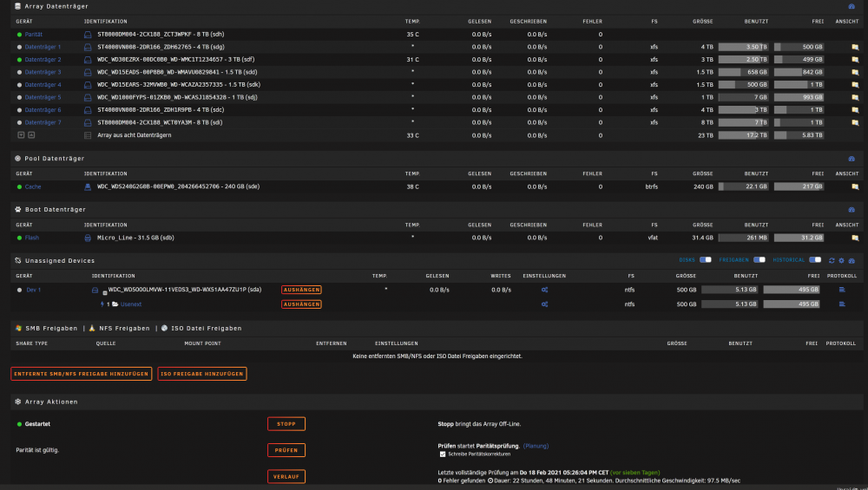
Task: Click the 217 GB free bar of Cache
Action: pos(799,187)
